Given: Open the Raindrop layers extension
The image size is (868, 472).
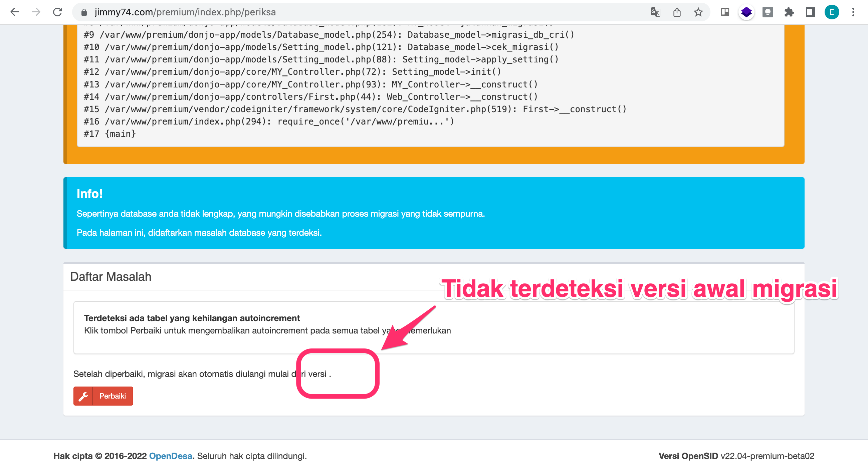Looking at the screenshot, I should coord(746,12).
